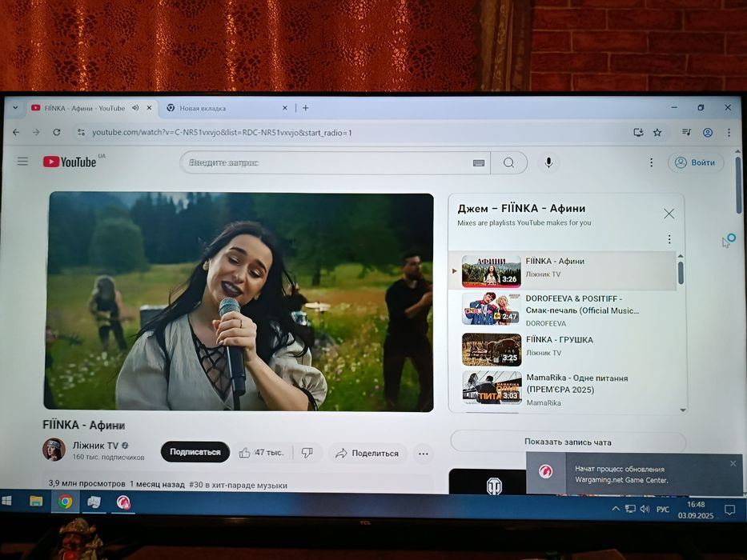The image size is (747, 560).
Task: Open ГРУШКА thumbnail with 3:25 duration
Action: pyautogui.click(x=492, y=349)
